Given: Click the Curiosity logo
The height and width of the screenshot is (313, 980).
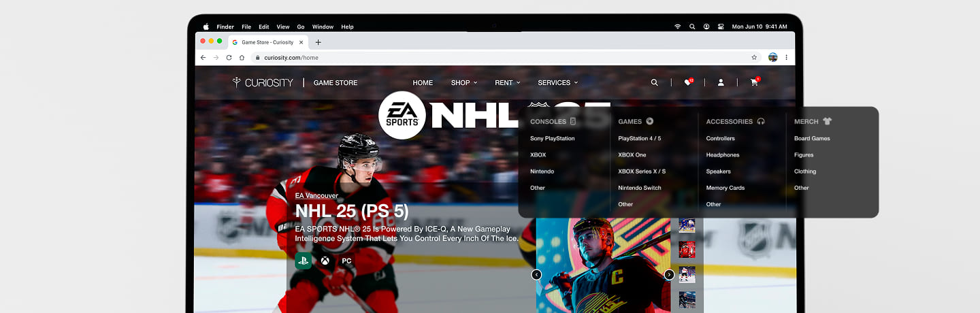Looking at the screenshot, I should pyautogui.click(x=263, y=82).
